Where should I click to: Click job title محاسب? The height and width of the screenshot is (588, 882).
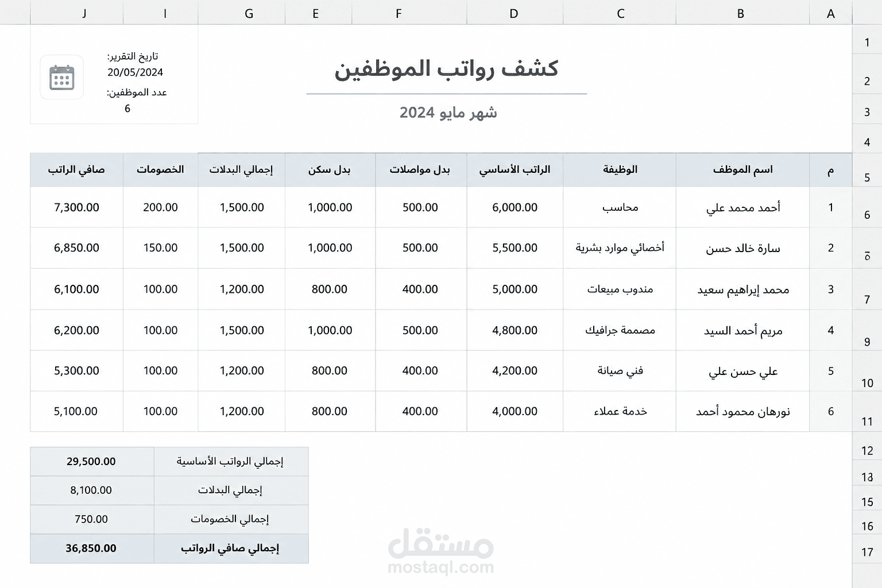[620, 207]
